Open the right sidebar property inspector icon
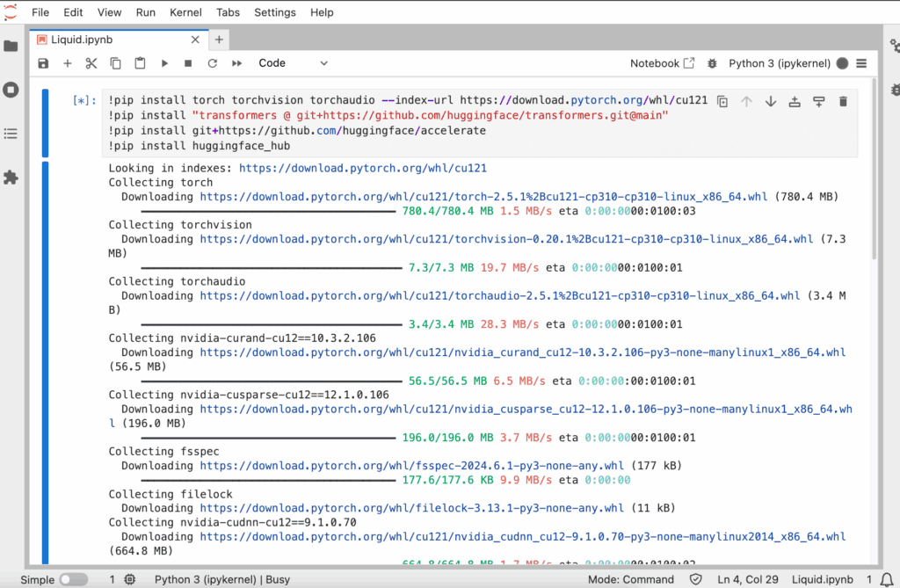This screenshot has width=900, height=588. tap(894, 46)
